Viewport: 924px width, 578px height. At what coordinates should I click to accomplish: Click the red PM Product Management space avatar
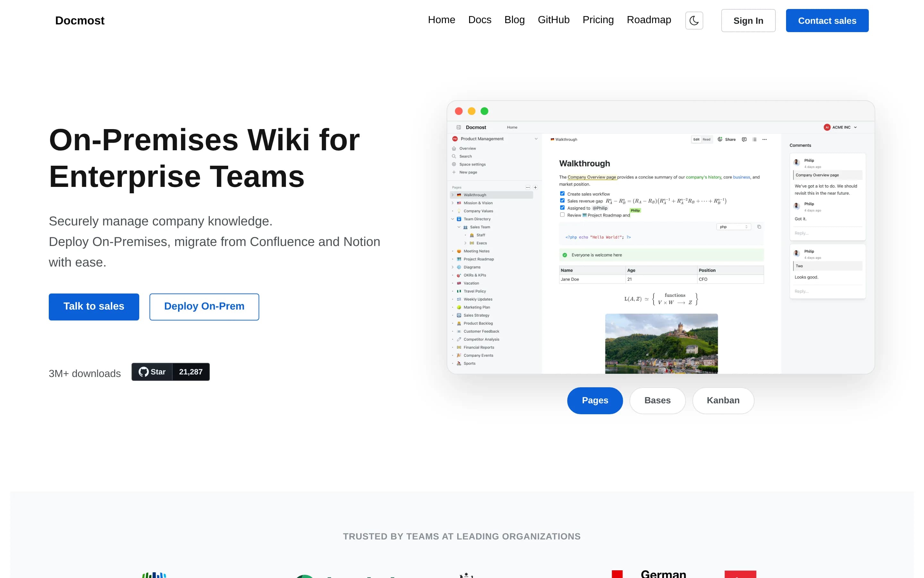point(455,139)
